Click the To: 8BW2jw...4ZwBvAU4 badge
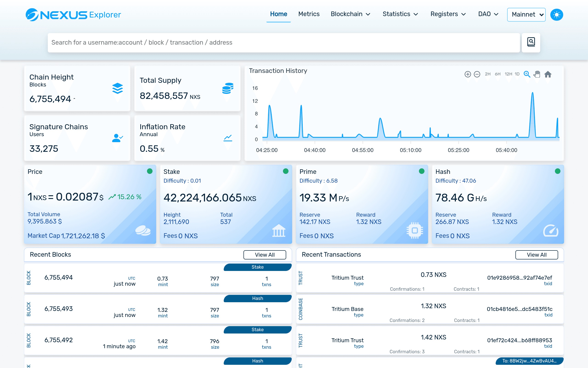Viewport: 588px width, 368px height. point(529,361)
